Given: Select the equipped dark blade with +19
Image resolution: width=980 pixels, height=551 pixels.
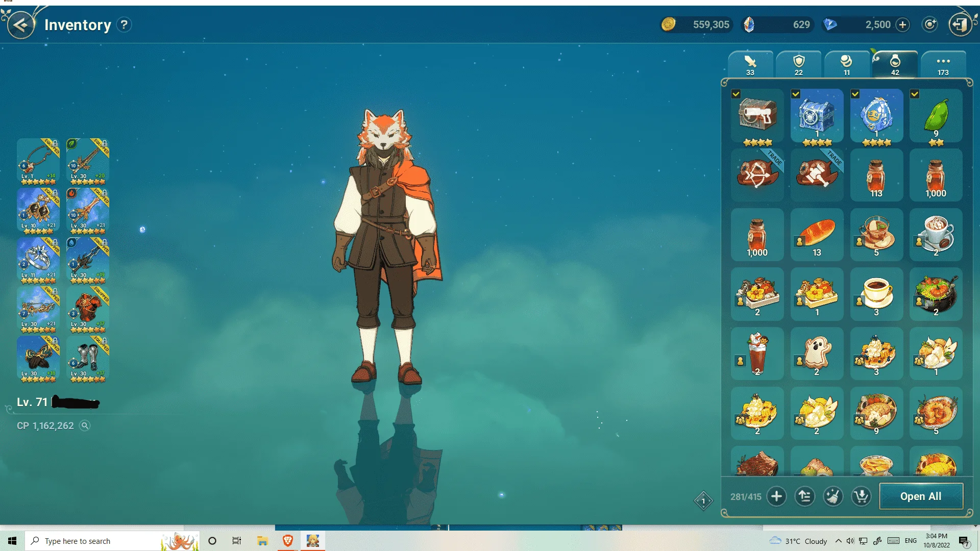Looking at the screenshot, I should tap(88, 260).
